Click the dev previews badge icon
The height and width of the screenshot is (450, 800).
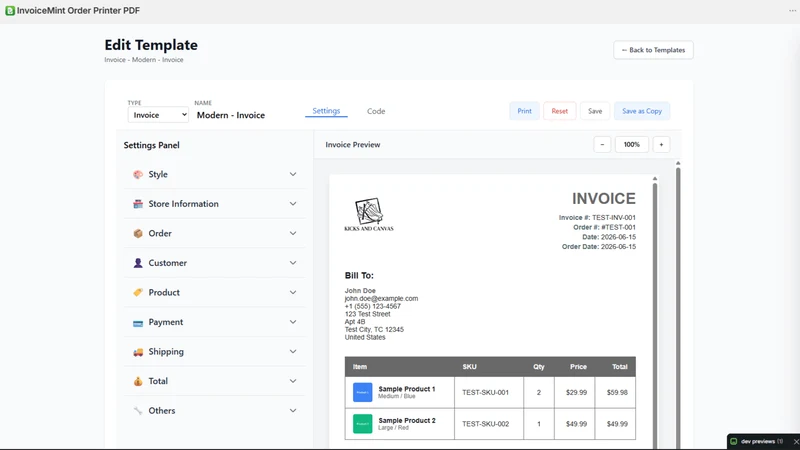(x=734, y=442)
